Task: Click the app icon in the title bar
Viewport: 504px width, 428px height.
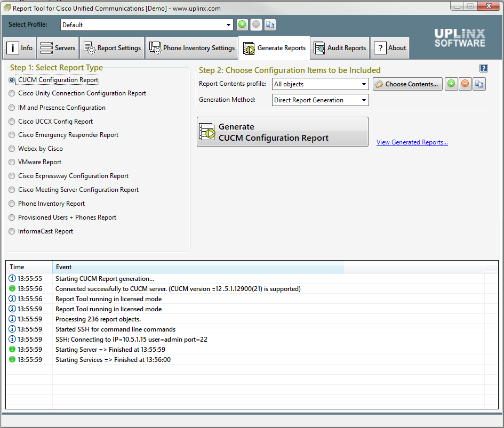Action: click(7, 8)
